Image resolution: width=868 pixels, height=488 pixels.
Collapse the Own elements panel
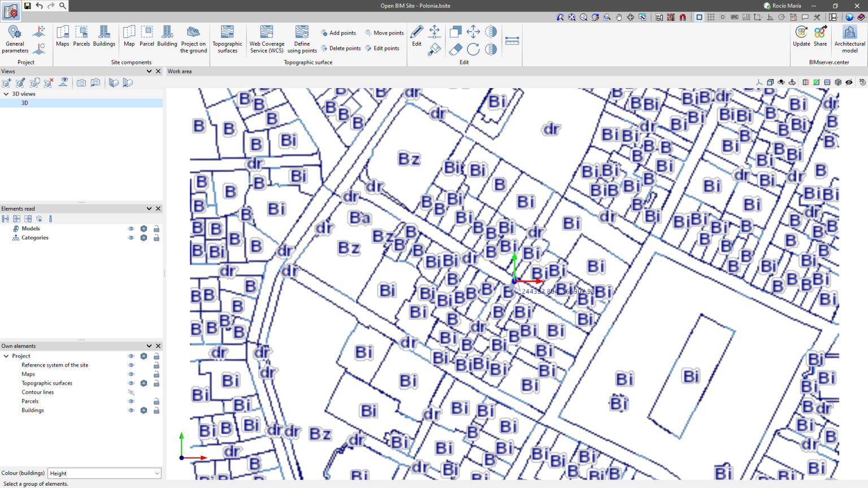[149, 346]
